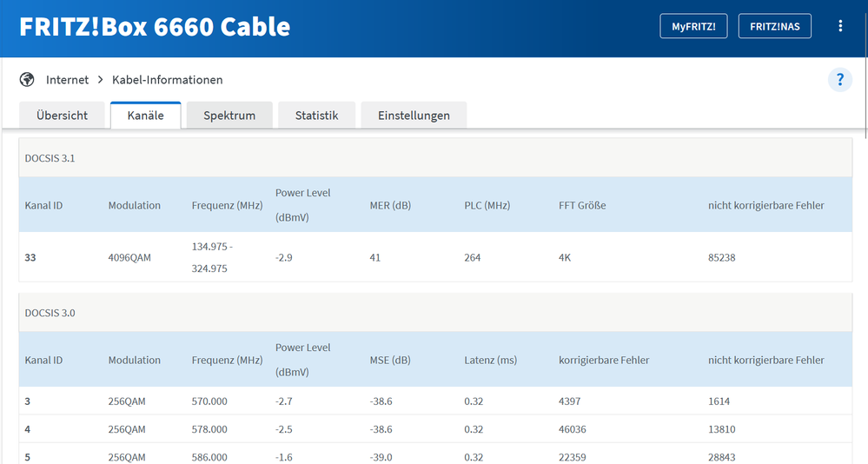868x464 pixels.
Task: Click the DOCSIS 3.0 section header
Action: tap(435, 312)
